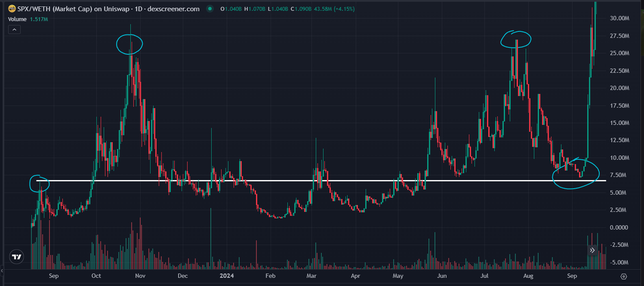Collapse the indicator legend with the chevron button
The image size is (644, 286).
point(15,30)
